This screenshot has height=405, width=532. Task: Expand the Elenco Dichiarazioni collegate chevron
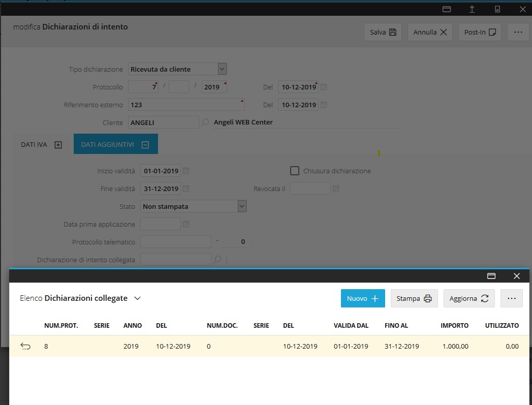tap(137, 298)
